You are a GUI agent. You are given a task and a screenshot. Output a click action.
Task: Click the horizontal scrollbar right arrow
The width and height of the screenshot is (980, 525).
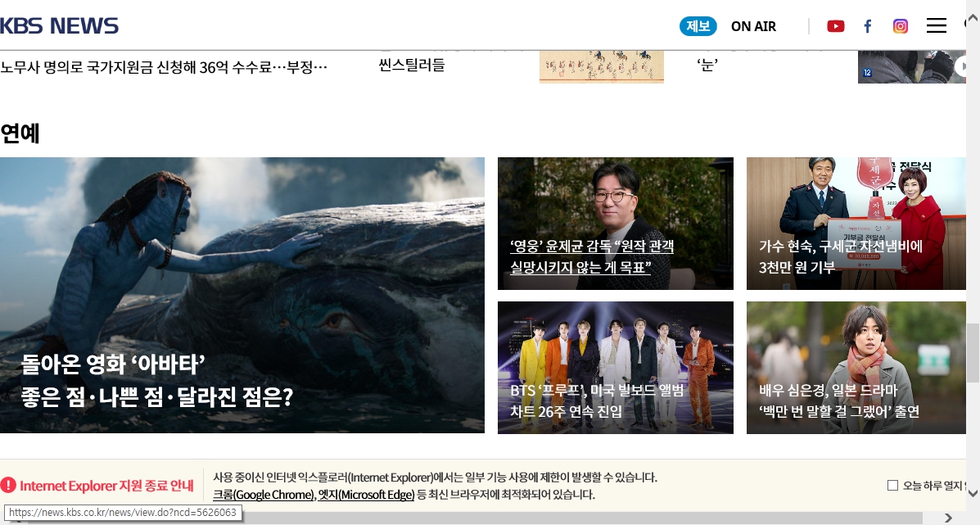pyautogui.click(x=948, y=518)
